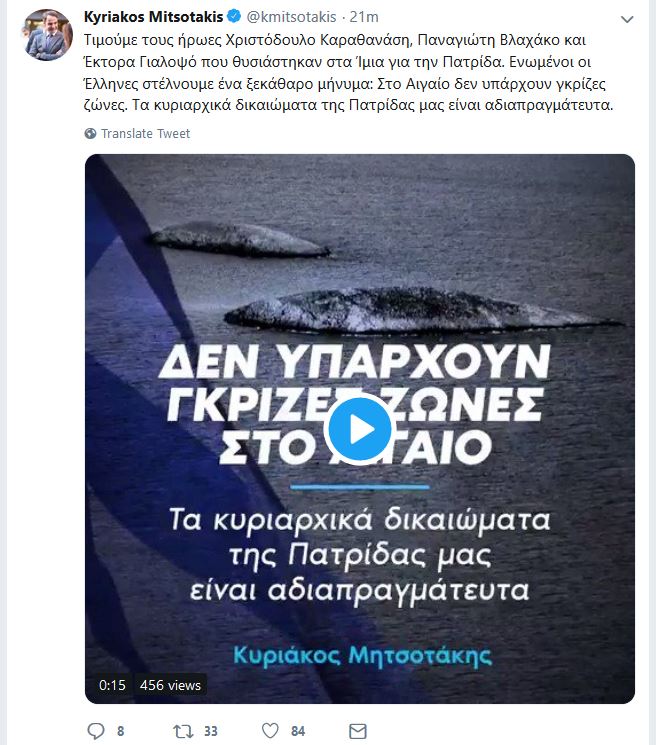Click the globe icon beside Translate Tweet

90,134
